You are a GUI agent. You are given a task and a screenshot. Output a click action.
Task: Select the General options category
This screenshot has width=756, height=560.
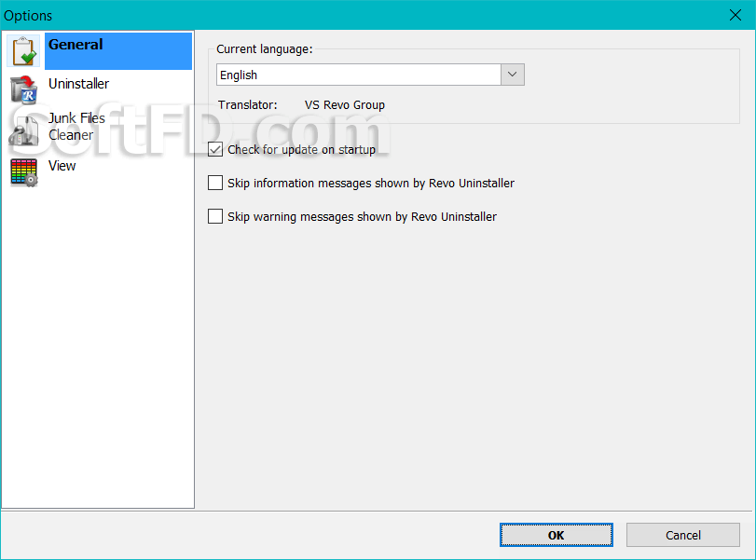pyautogui.click(x=118, y=51)
